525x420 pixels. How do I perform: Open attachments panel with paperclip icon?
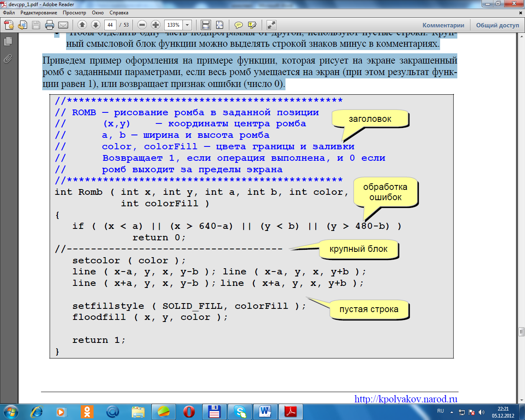click(8, 59)
